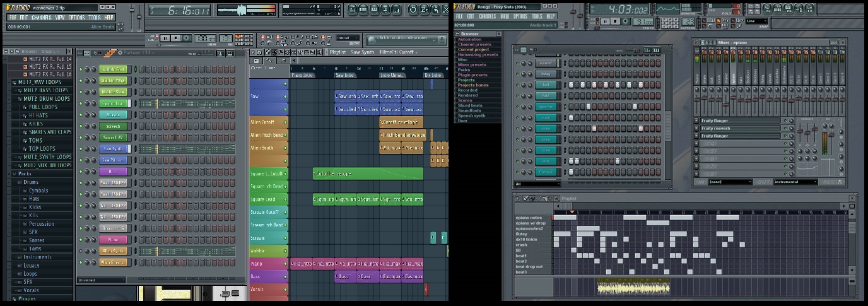This screenshot has height=306, width=868.
Task: Toggle the green mute light for Screech channel
Action: [x=80, y=126]
